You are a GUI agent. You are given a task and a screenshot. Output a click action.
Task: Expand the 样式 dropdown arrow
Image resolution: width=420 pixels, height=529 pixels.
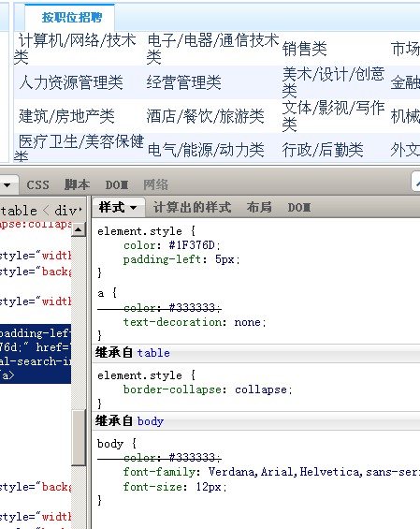134,208
